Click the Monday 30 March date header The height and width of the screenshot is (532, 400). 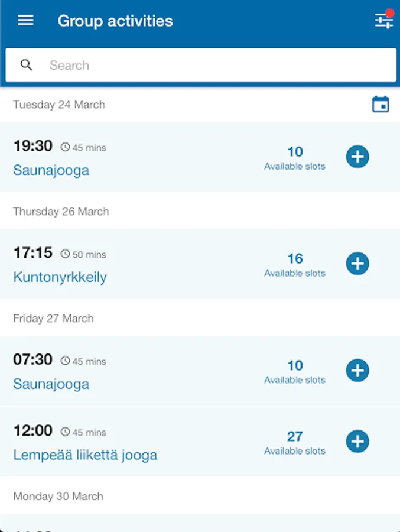pyautogui.click(x=58, y=496)
